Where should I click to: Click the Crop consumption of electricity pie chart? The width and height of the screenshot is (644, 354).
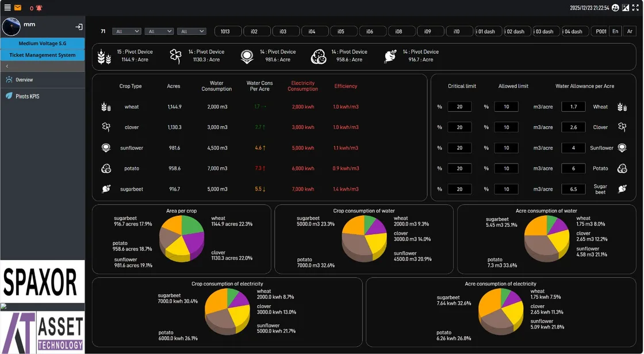227,311
